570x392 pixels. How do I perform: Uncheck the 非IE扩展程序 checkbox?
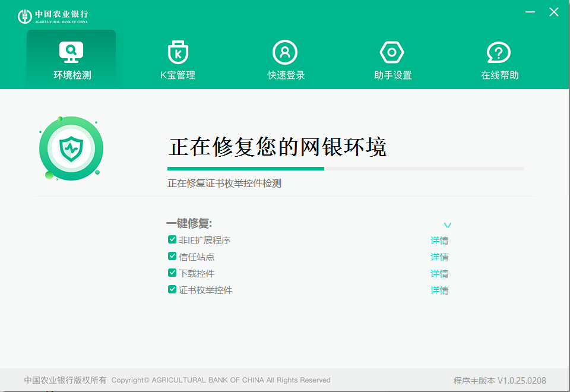pos(172,240)
